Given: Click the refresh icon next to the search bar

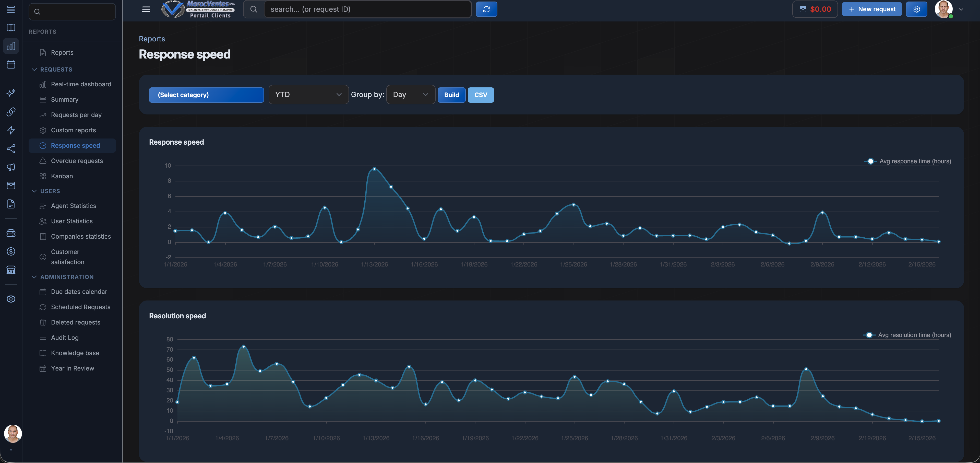Looking at the screenshot, I should (487, 9).
